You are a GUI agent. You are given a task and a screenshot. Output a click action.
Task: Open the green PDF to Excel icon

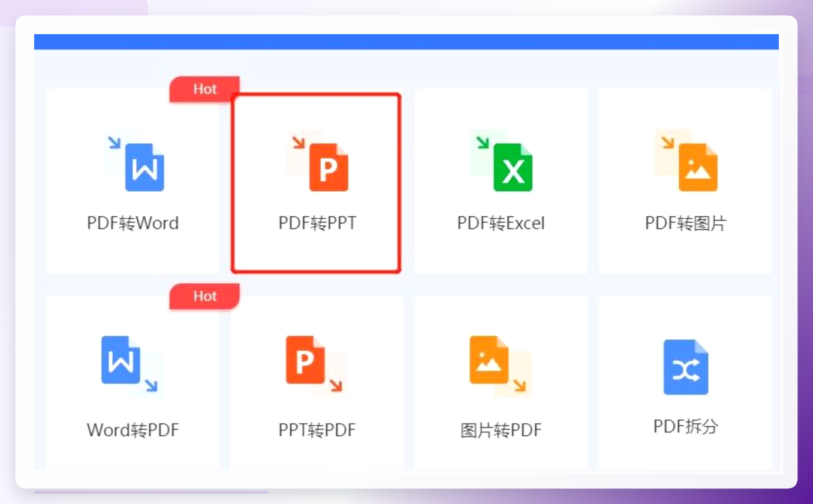(x=501, y=161)
